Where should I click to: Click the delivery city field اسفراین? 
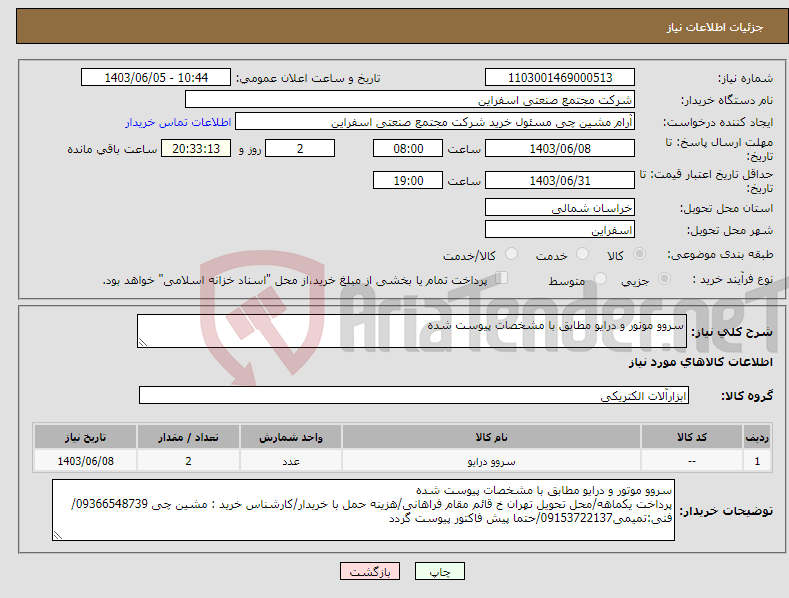[x=560, y=230]
